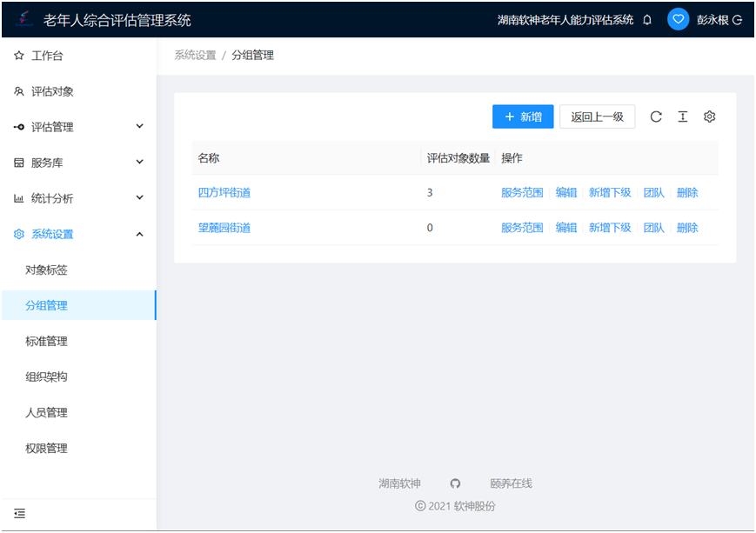Expand the 评估管理 submenu
Viewport: 756px width, 533px height.
(78, 127)
